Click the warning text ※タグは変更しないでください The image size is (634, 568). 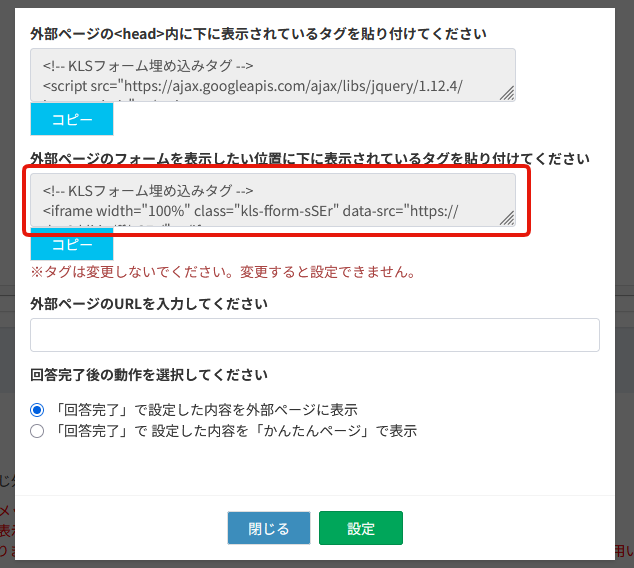click(223, 272)
